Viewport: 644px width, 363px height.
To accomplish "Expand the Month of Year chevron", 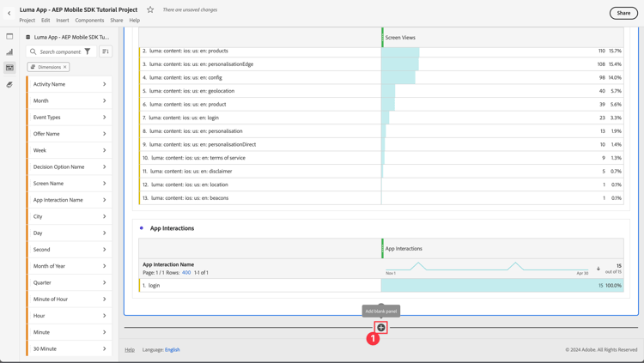I will 104,266.
